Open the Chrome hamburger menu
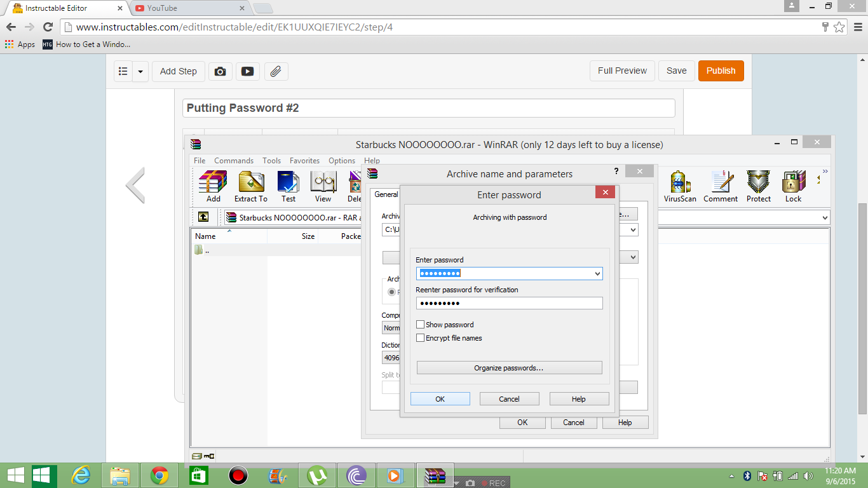Image resolution: width=868 pixels, height=488 pixels. point(857,27)
